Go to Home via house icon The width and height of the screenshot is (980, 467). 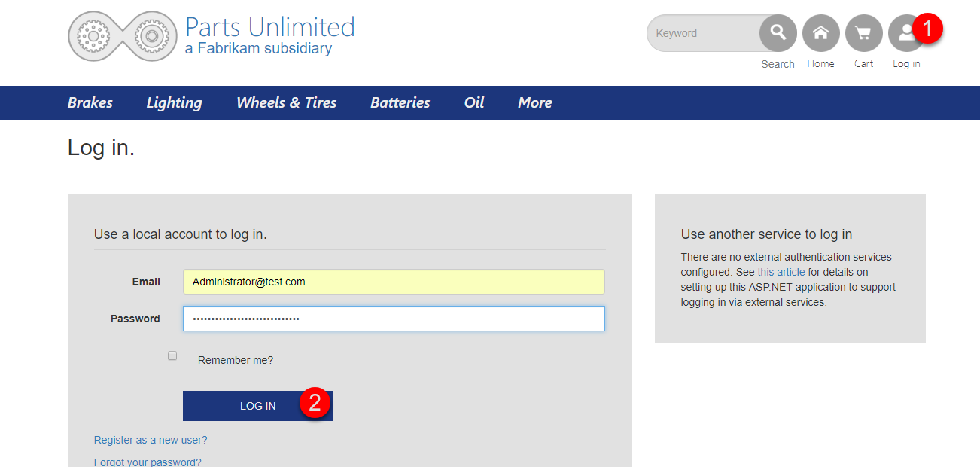(x=821, y=33)
